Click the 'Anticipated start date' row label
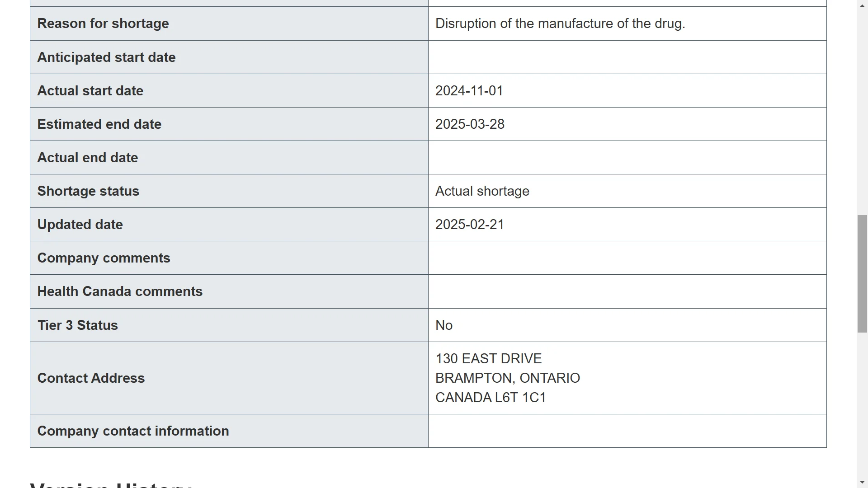 (x=106, y=57)
